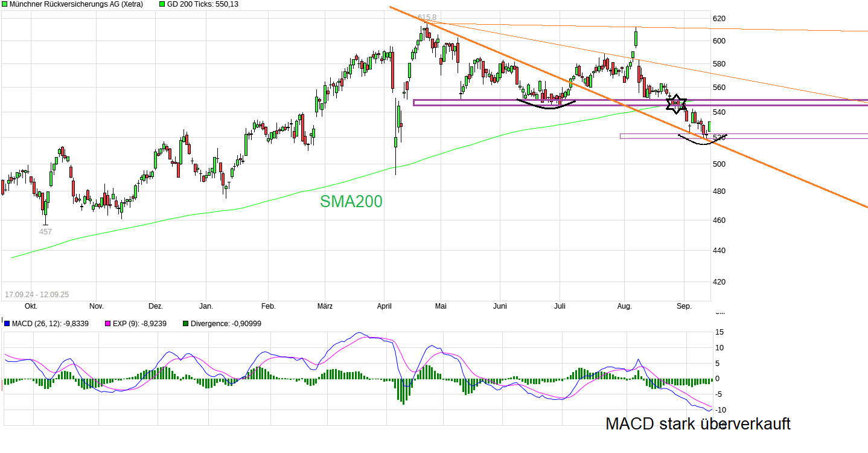Click the Feb. label on the time axis

(x=268, y=306)
